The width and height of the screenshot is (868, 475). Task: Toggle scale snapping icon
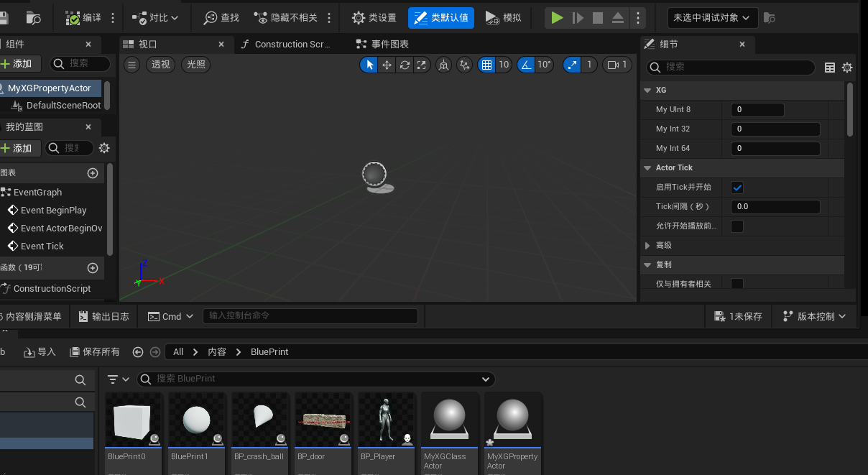point(572,65)
